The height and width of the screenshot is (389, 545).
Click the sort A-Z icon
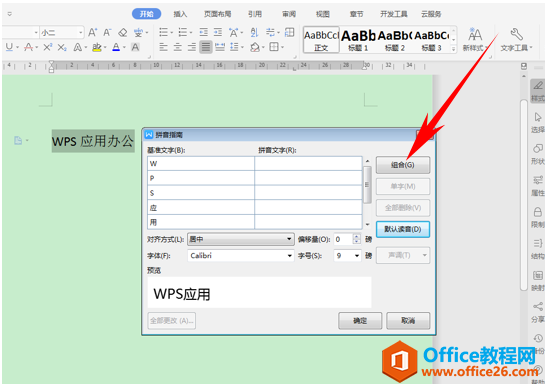tap(254, 33)
